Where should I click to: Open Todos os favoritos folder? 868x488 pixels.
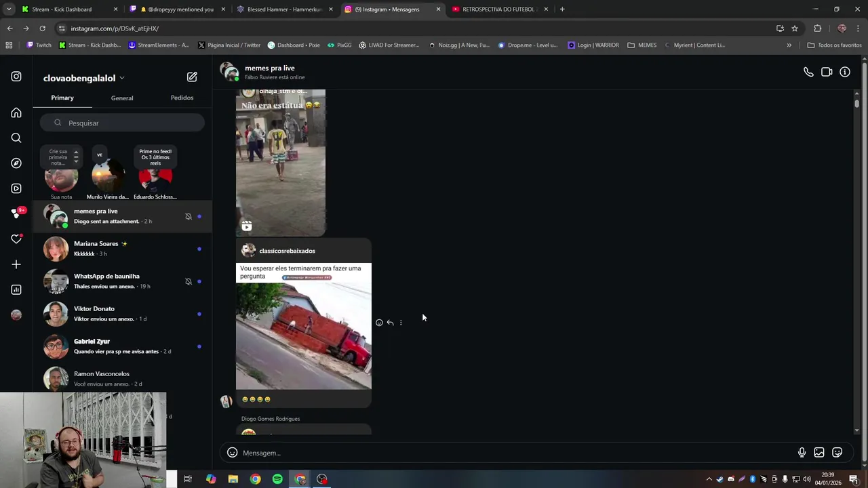click(x=834, y=45)
